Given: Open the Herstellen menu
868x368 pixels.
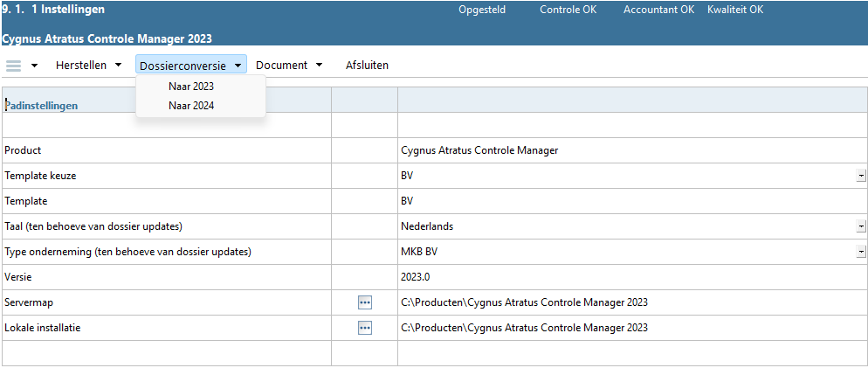Looking at the screenshot, I should (x=88, y=66).
